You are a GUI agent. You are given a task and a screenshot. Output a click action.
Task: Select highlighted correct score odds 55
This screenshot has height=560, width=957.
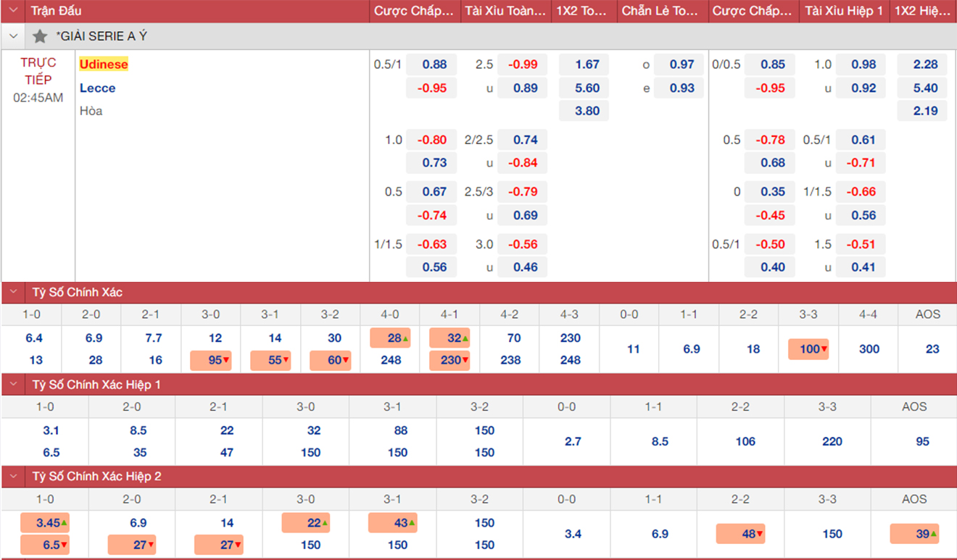pos(271,360)
